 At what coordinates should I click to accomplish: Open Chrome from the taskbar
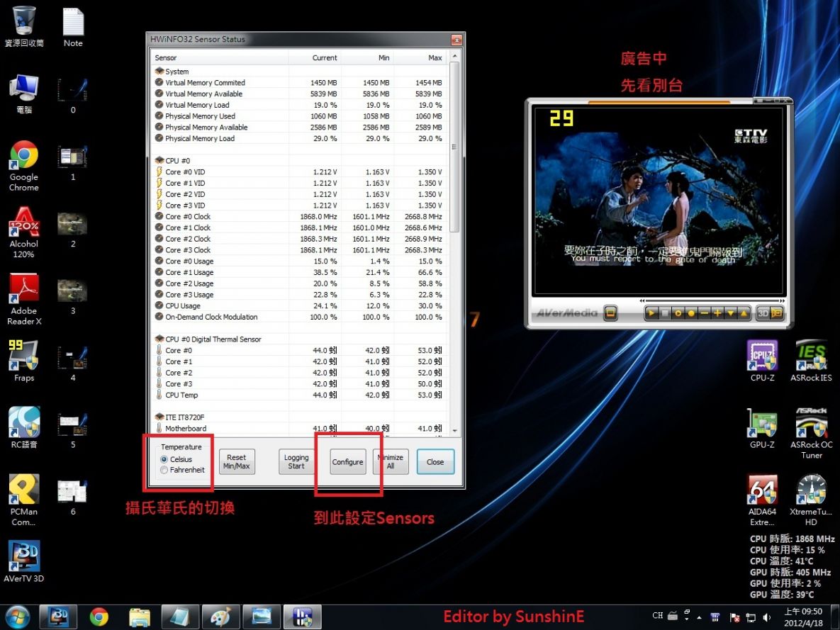pyautogui.click(x=99, y=617)
